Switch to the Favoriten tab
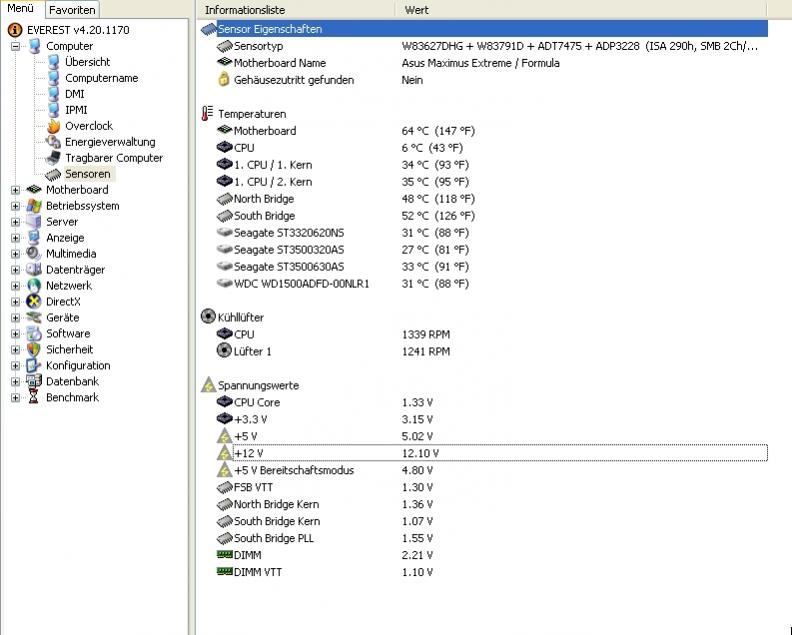Image resolution: width=792 pixels, height=635 pixels. pos(72,10)
